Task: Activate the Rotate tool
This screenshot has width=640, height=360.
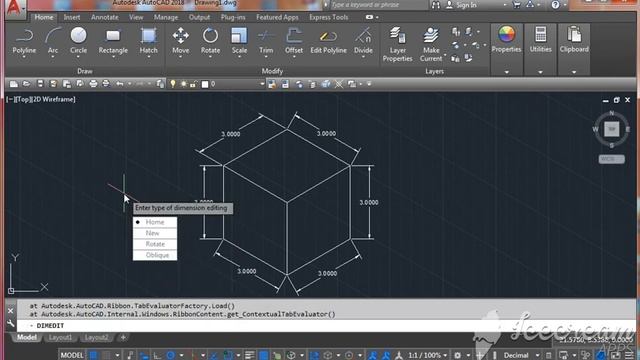Action: tap(210, 41)
